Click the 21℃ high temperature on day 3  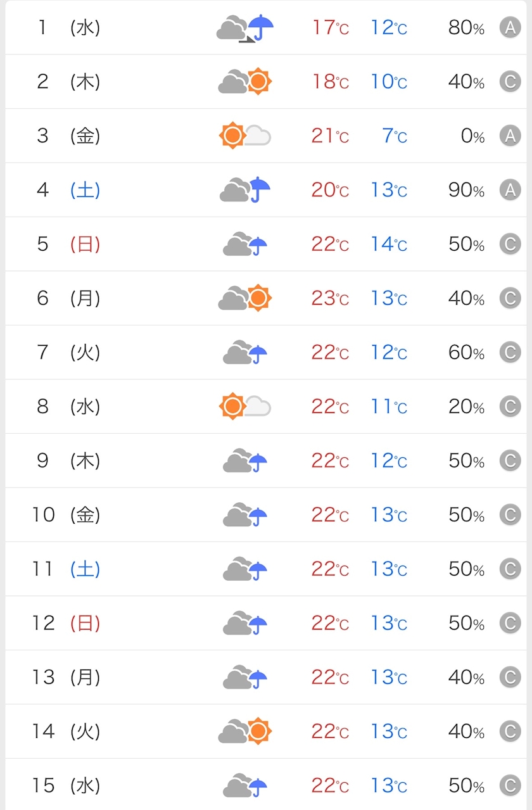[329, 136]
